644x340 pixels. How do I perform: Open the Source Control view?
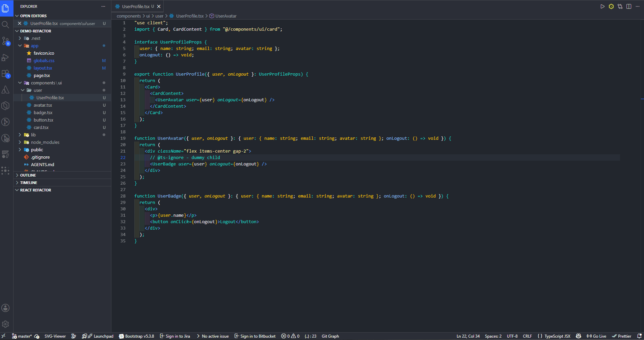coord(5,41)
